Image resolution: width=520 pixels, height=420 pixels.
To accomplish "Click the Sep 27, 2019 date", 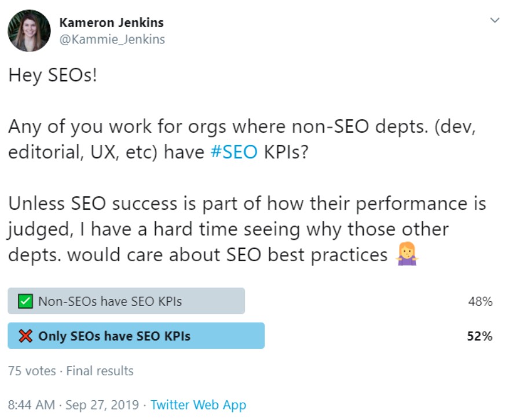I will pos(101,404).
